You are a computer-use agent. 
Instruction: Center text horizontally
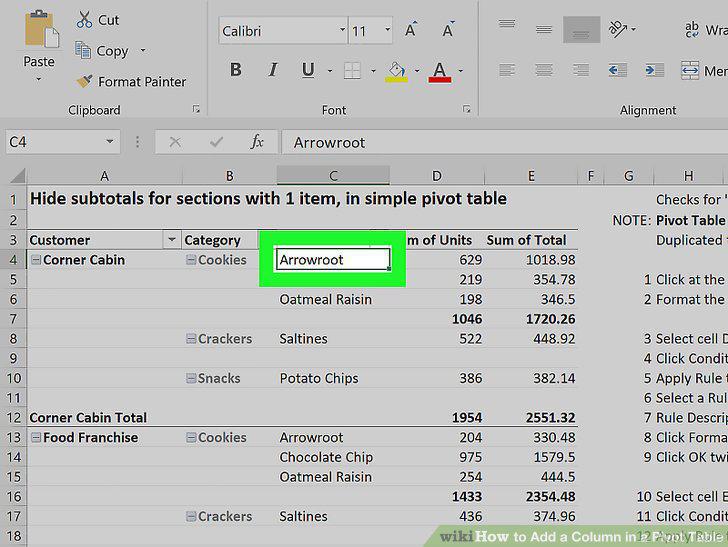(544, 70)
